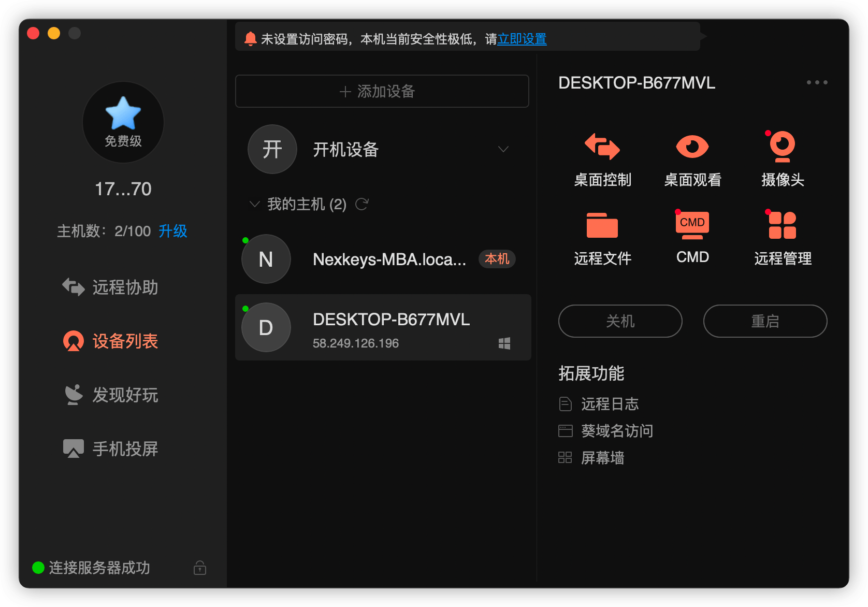Select DESKTOP-B677MVL host row

pyautogui.click(x=383, y=327)
